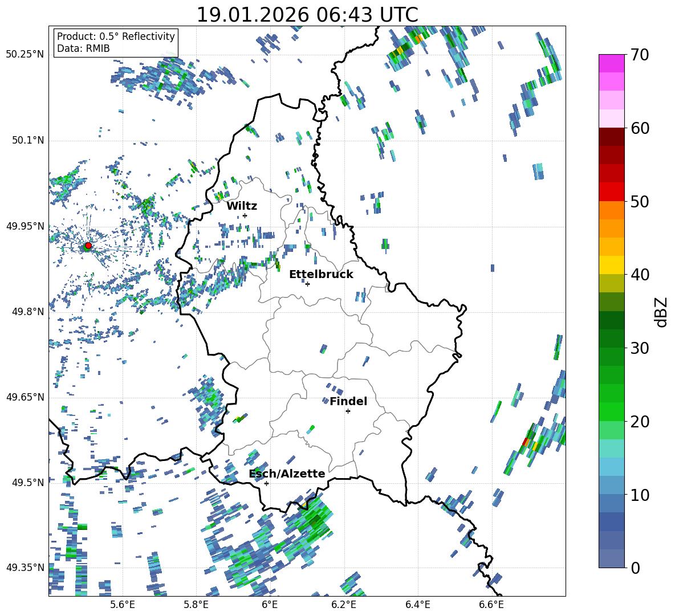This screenshot has width=675, height=616.
Task: Select the Findel city label
Action: (348, 401)
